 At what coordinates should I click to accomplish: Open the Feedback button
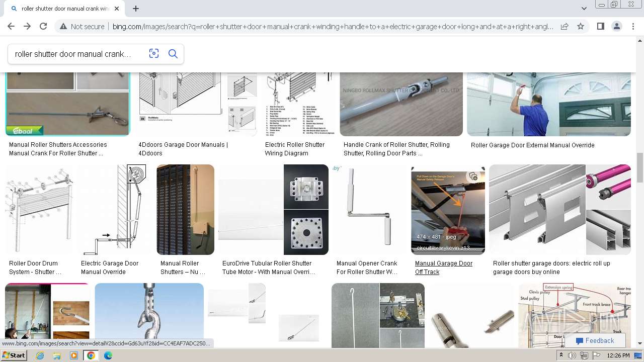(595, 340)
